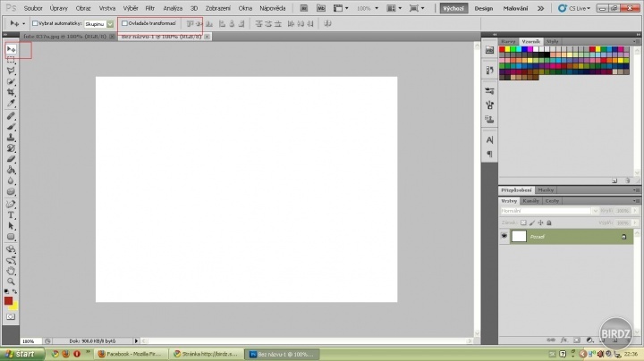Select the Rectangle shape tool
Image resolution: width=644 pixels, height=361 pixels.
pos(11,237)
